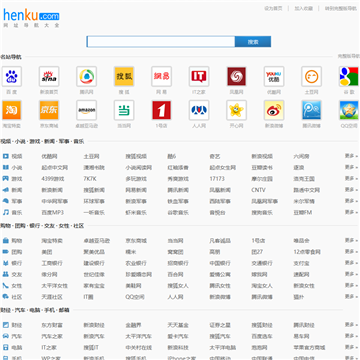Open the 酷6 video link

[172, 156]
